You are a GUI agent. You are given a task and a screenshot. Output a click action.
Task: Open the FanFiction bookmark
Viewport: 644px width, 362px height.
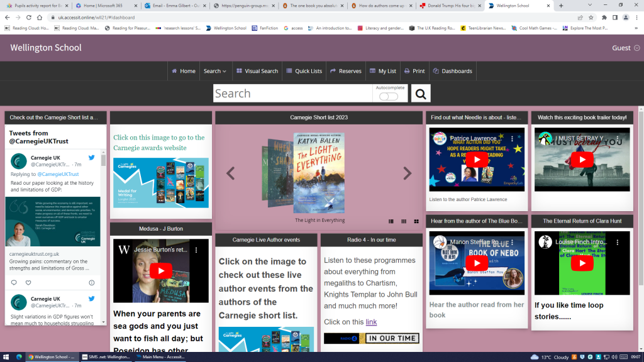coord(265,28)
